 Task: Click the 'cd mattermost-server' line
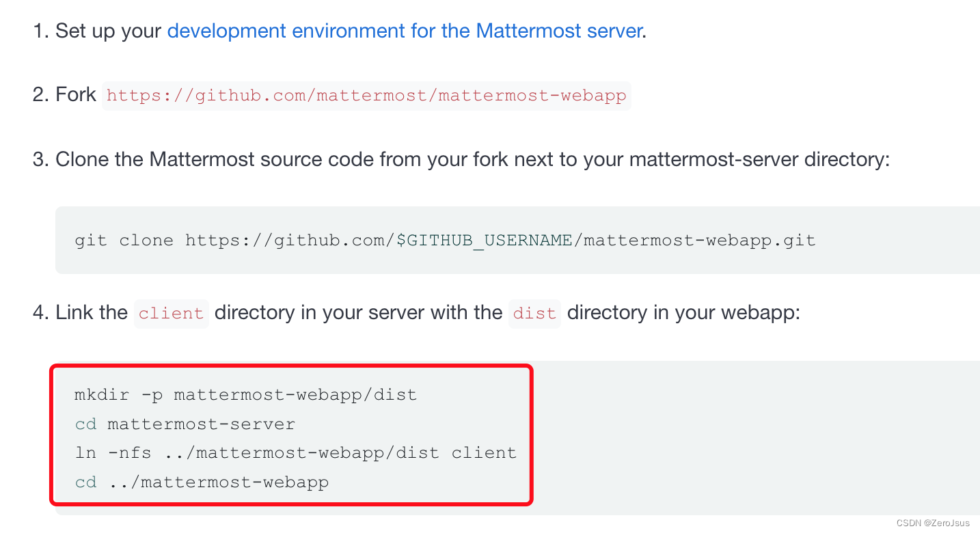coord(185,424)
